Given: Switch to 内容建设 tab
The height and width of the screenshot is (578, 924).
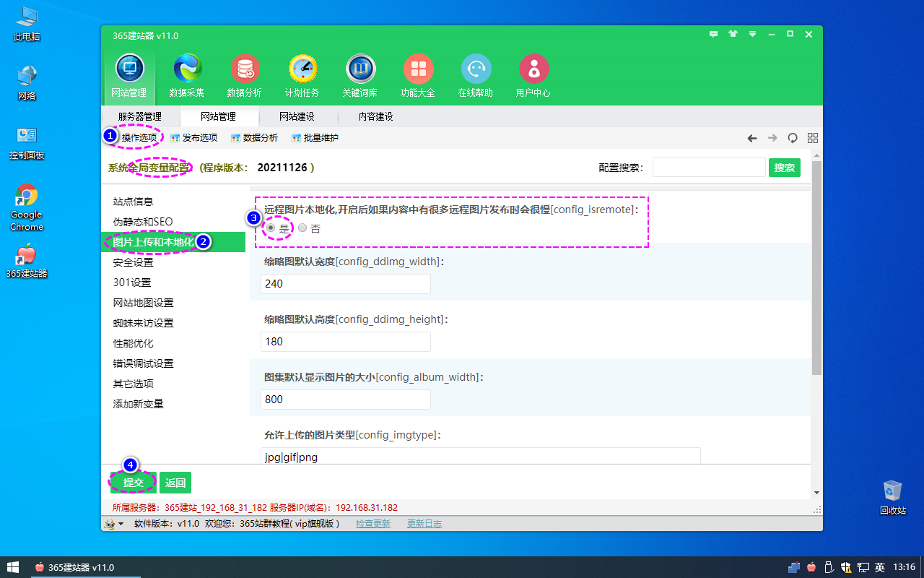Looking at the screenshot, I should point(375,116).
